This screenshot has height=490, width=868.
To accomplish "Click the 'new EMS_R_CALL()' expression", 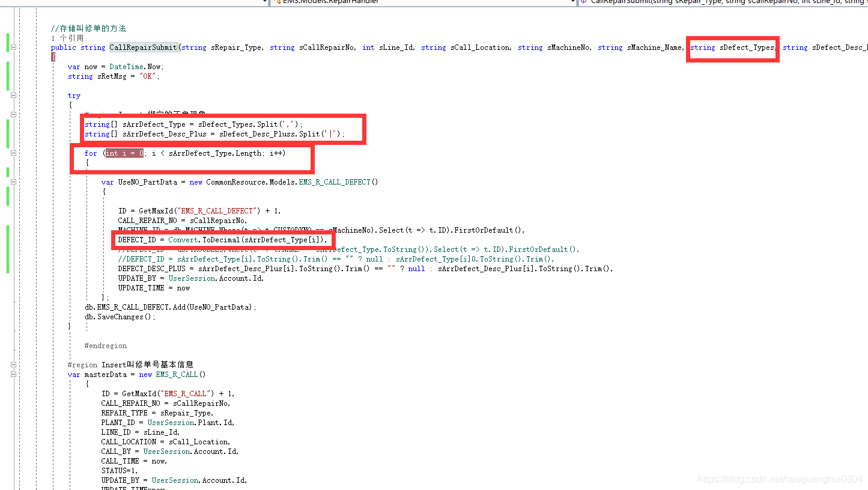I will pyautogui.click(x=172, y=375).
